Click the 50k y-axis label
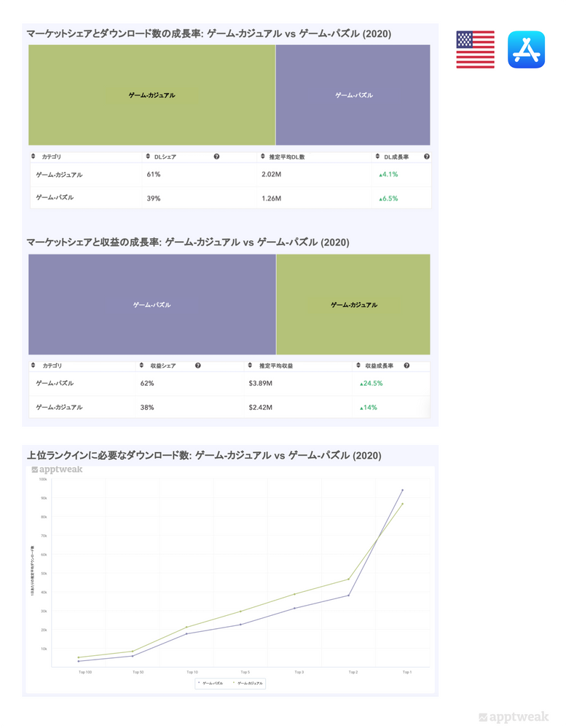Viewport: 566px width, 728px height. [44, 574]
